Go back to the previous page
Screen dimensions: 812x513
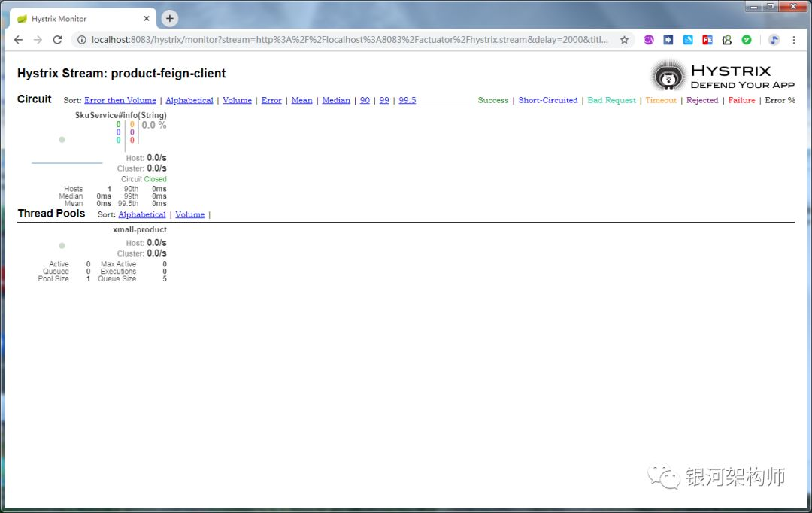point(19,40)
